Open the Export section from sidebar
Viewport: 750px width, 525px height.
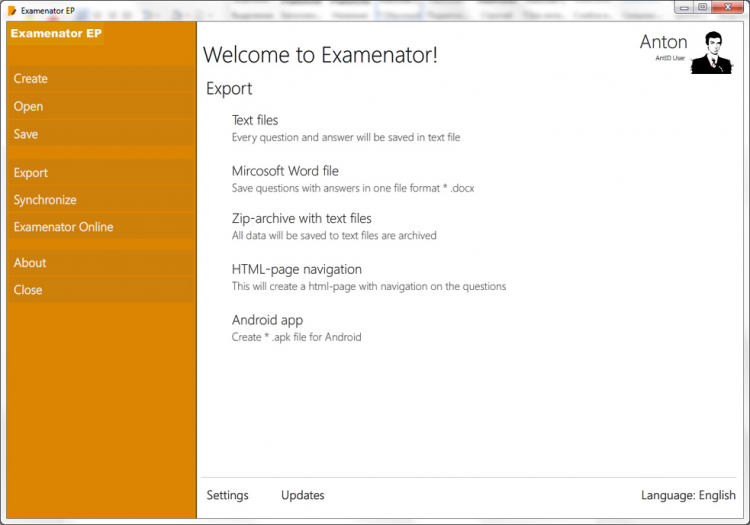tap(100, 173)
